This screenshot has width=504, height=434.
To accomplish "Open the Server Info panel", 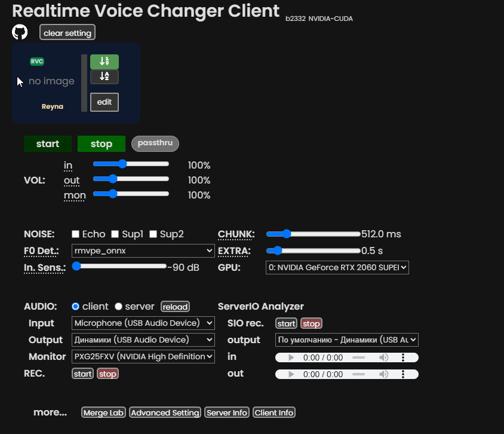I will point(226,412).
